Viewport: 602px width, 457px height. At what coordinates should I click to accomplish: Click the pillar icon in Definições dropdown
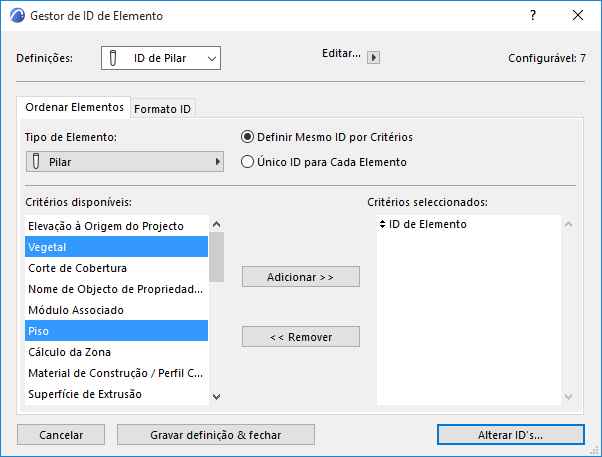[116, 59]
